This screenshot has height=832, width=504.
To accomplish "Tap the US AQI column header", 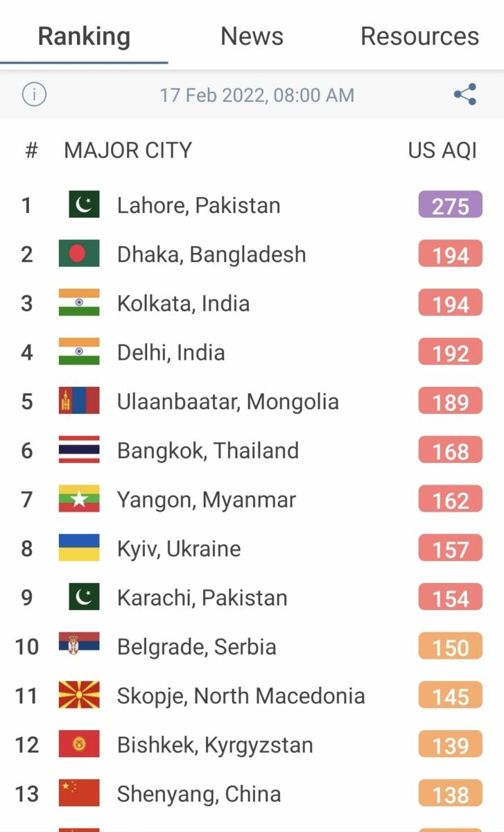I will click(x=442, y=150).
